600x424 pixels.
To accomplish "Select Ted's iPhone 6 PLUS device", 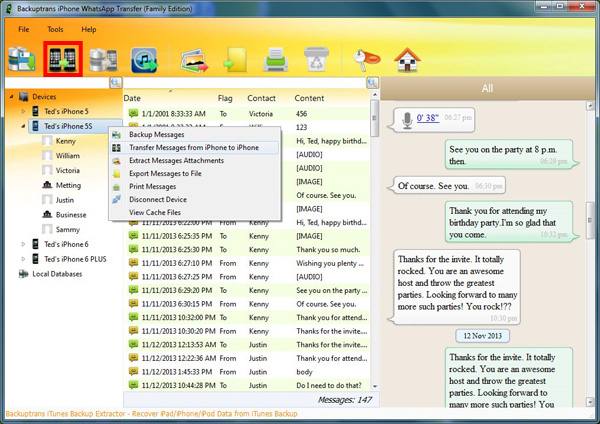I will pyautogui.click(x=75, y=259).
